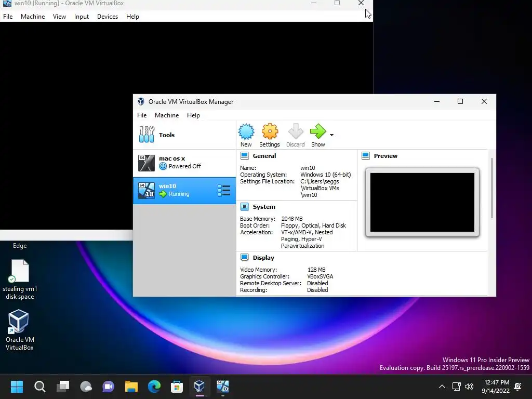Click the General section title text
The width and height of the screenshot is (532, 399).
[264, 156]
